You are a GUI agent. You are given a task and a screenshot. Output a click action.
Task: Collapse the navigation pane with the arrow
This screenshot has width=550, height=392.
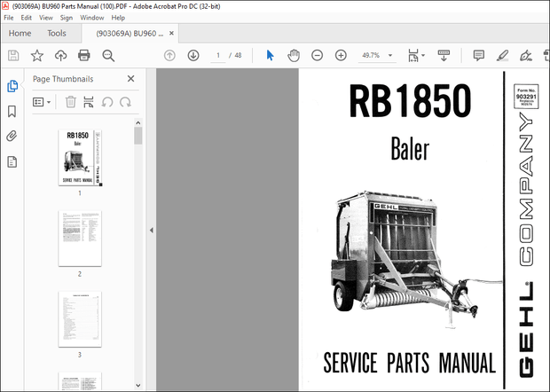pos(150,231)
